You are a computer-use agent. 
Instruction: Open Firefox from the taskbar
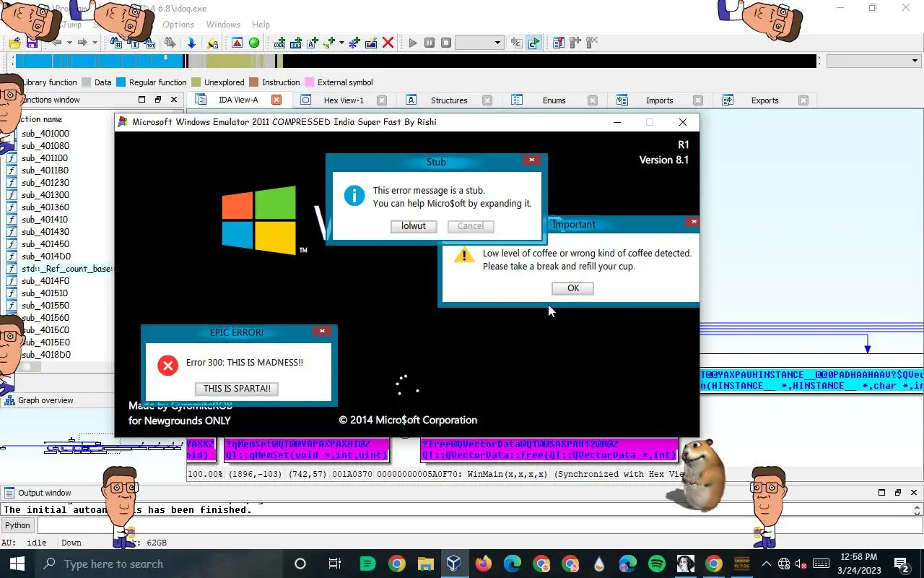click(x=483, y=564)
